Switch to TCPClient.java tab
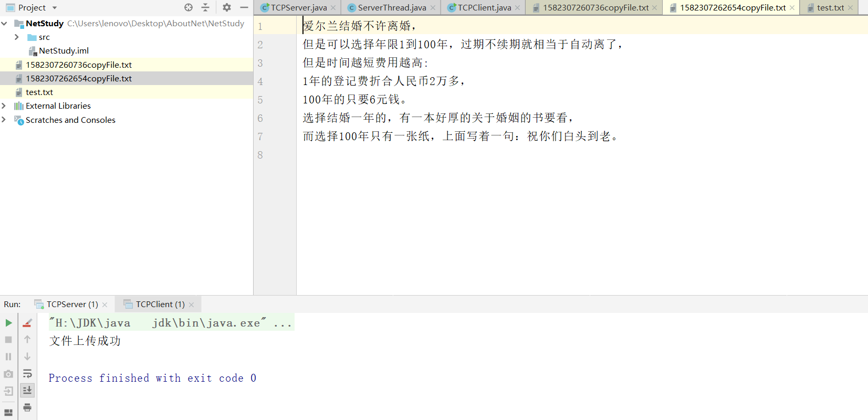Viewport: 868px width, 420px height. tap(484, 8)
